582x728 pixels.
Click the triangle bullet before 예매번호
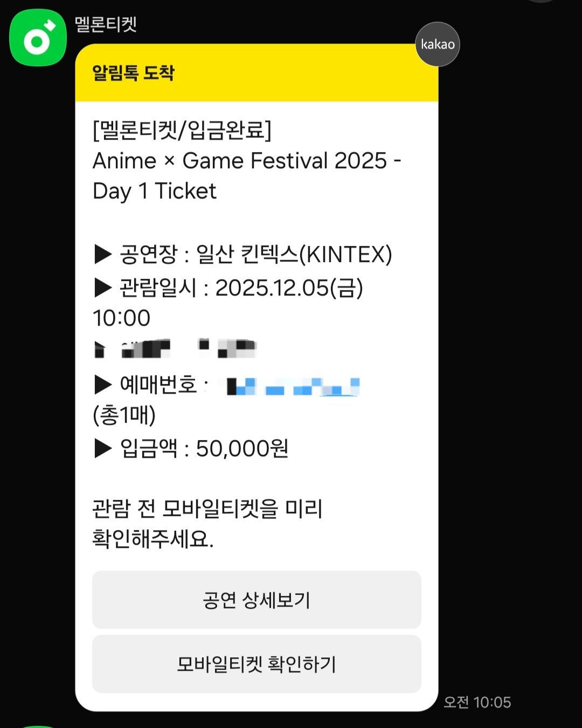coord(102,384)
